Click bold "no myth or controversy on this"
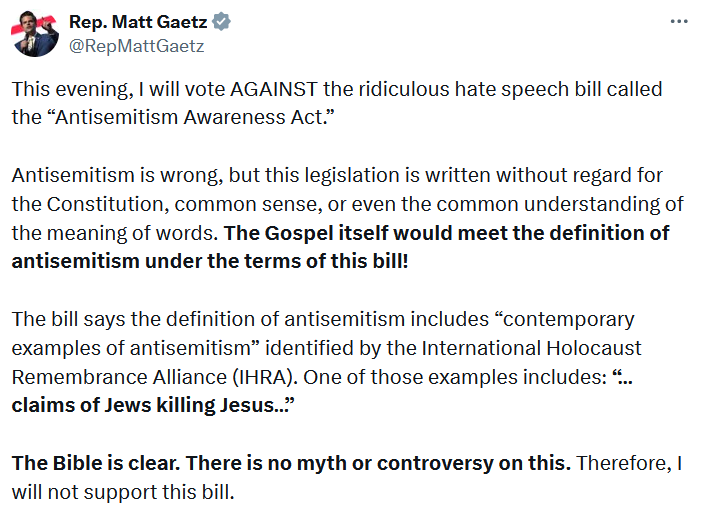The image size is (707, 507). (419, 463)
